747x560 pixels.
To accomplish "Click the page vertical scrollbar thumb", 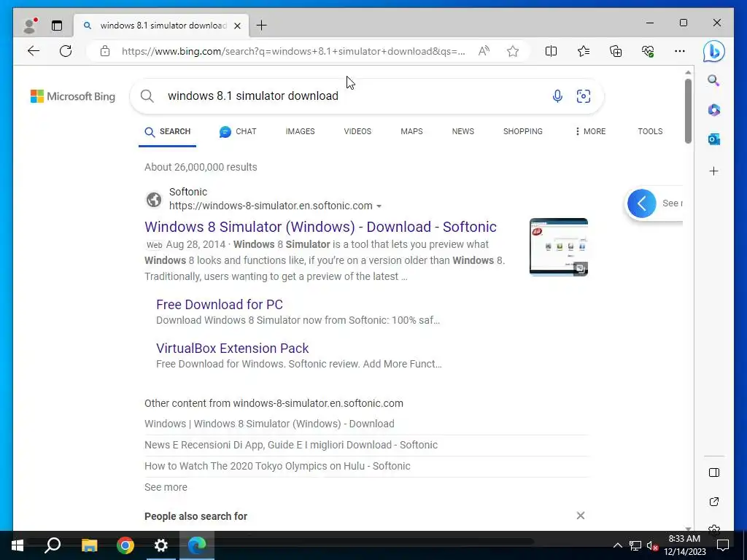I will [x=688, y=111].
